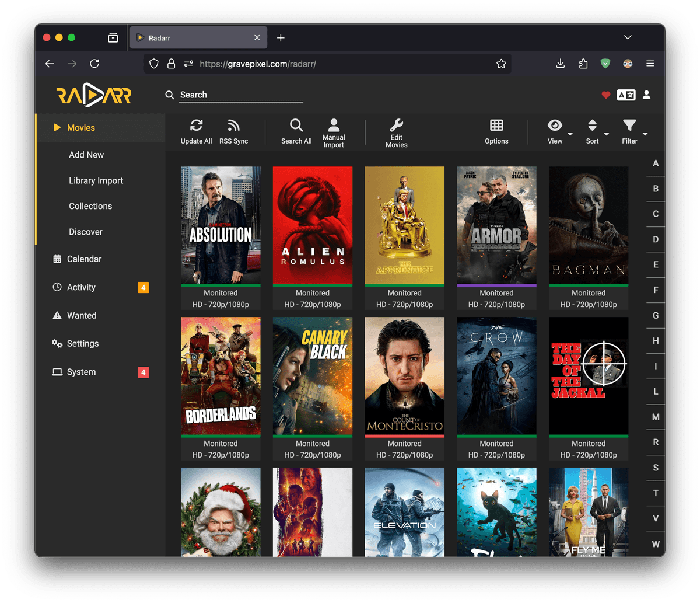Click the Search All magnifier icon

point(296,125)
